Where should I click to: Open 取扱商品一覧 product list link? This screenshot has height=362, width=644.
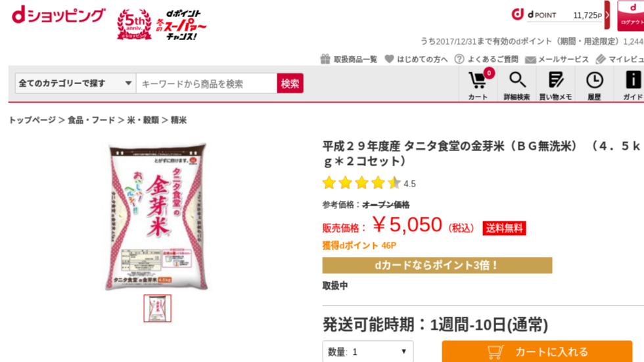click(x=349, y=59)
